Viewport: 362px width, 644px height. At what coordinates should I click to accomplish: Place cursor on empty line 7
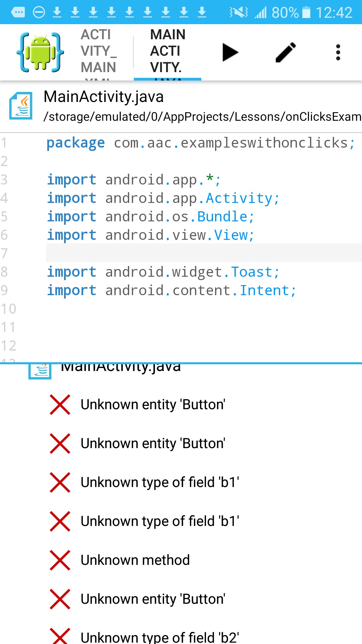pyautogui.click(x=201, y=253)
